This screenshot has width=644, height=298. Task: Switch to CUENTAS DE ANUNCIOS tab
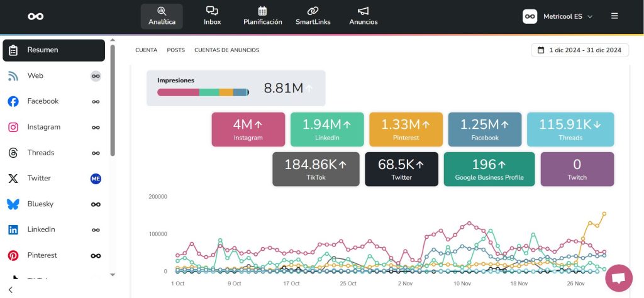tap(226, 50)
